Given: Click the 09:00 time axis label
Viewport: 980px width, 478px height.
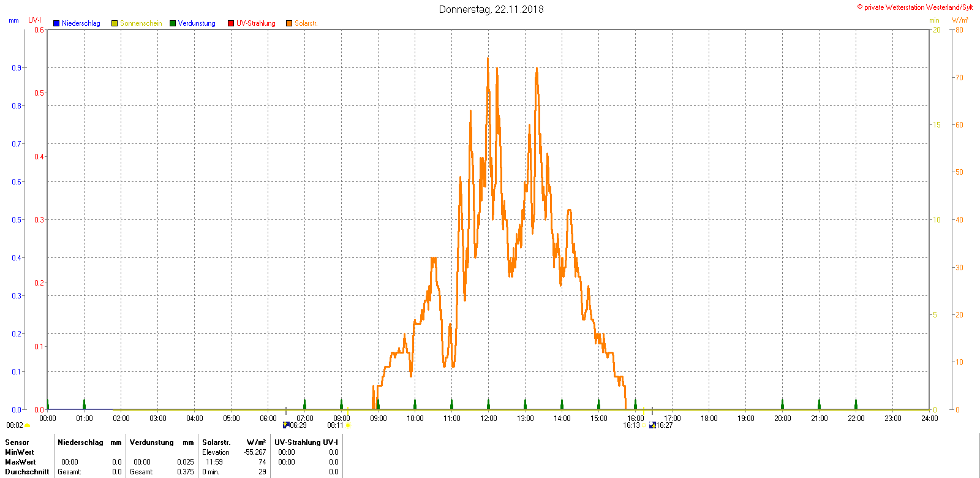Looking at the screenshot, I should tap(379, 419).
